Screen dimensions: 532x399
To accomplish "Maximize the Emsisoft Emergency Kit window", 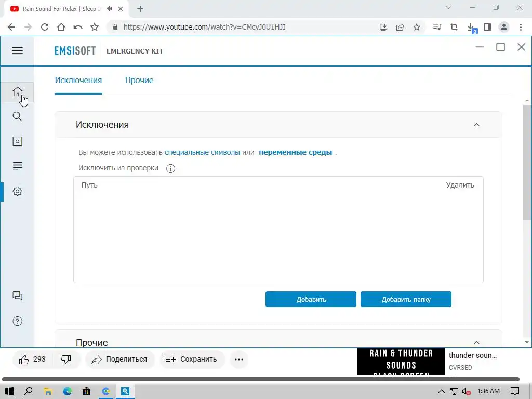I will (x=500, y=47).
